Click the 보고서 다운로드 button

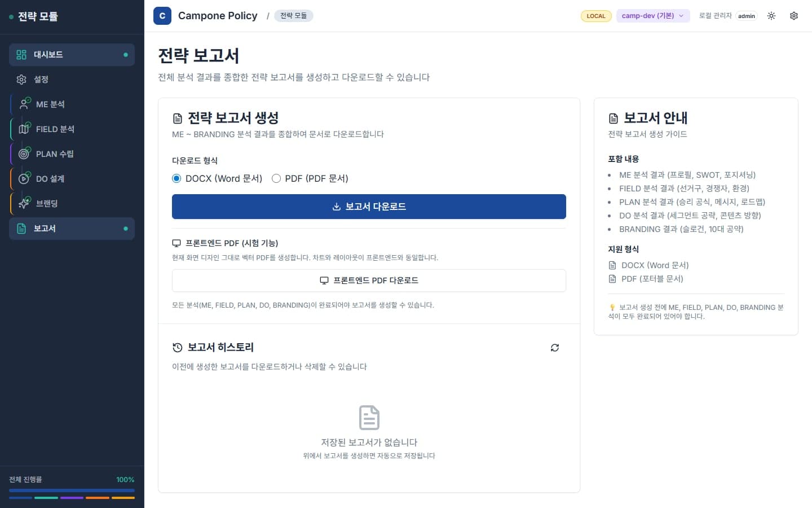coord(369,207)
